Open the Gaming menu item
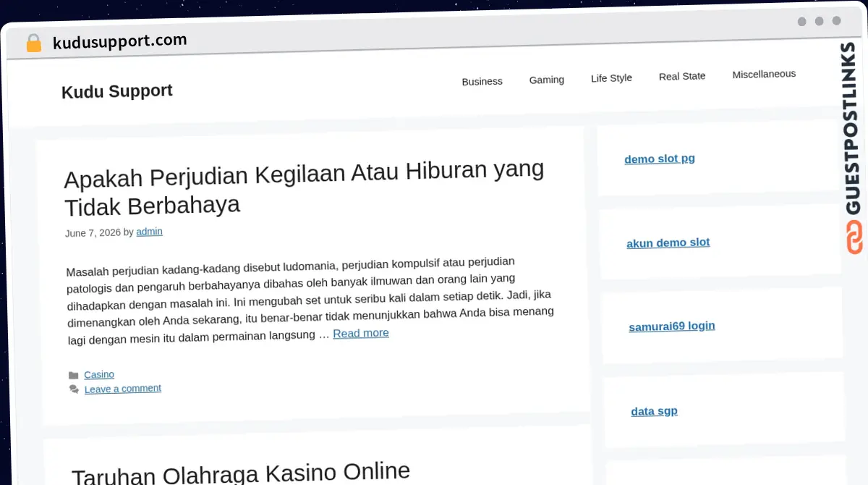This screenshot has width=868, height=485. tap(546, 80)
